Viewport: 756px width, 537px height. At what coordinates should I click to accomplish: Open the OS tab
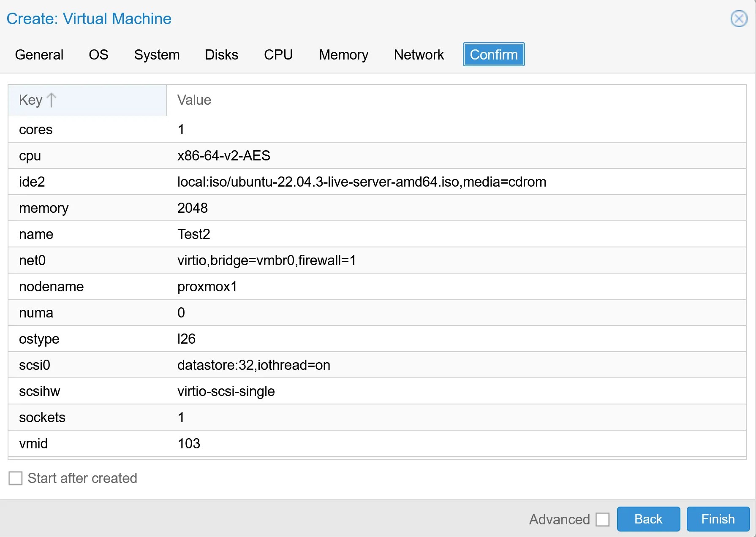point(98,54)
